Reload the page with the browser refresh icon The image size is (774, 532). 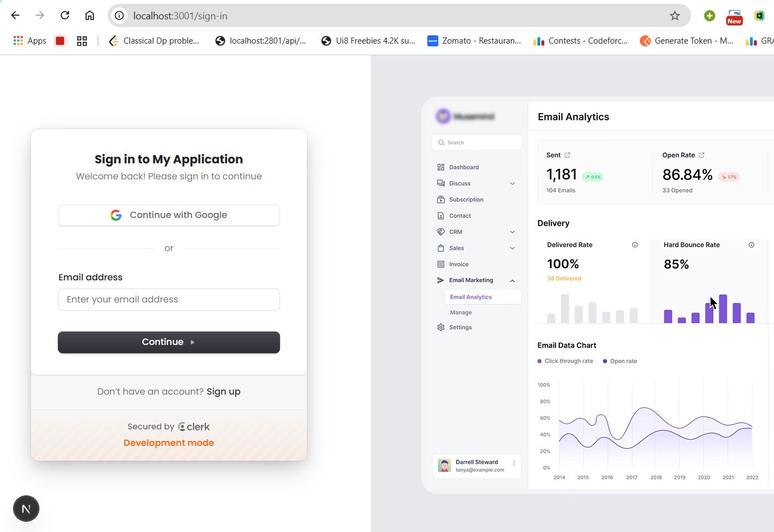tap(65, 15)
